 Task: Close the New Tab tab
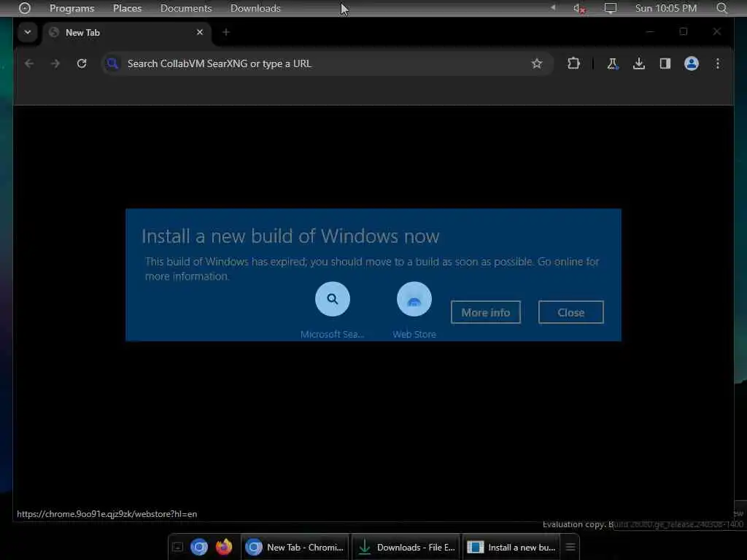(200, 32)
